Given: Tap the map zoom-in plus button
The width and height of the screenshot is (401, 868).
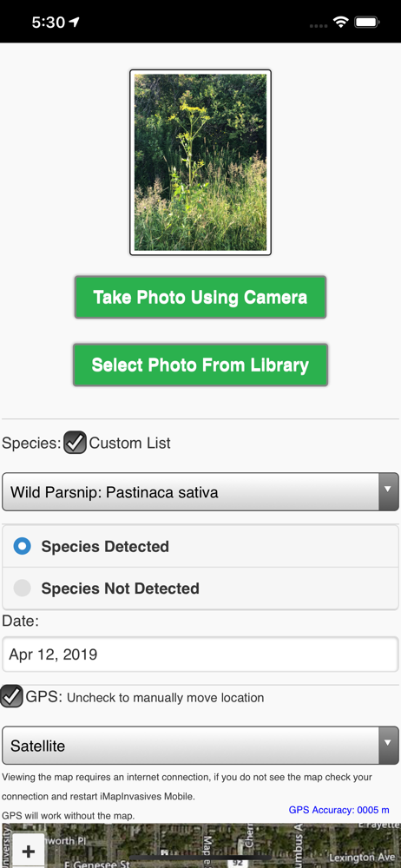Looking at the screenshot, I should 28,851.
